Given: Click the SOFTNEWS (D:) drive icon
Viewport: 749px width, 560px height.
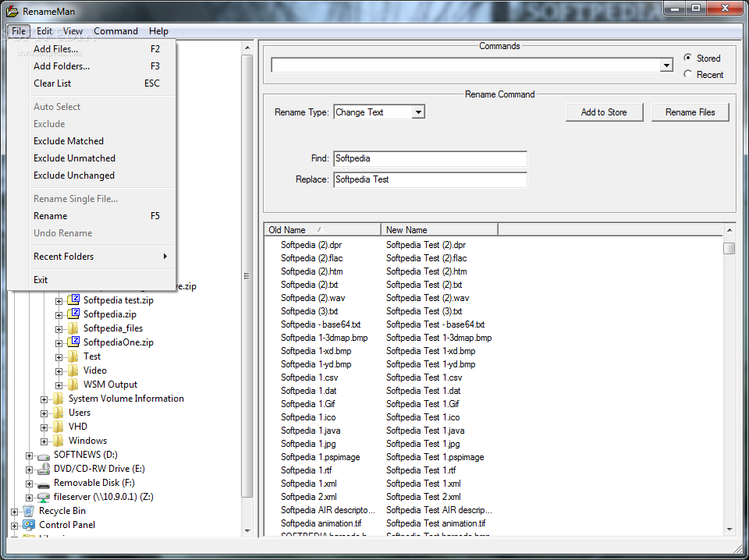Looking at the screenshot, I should (x=44, y=455).
